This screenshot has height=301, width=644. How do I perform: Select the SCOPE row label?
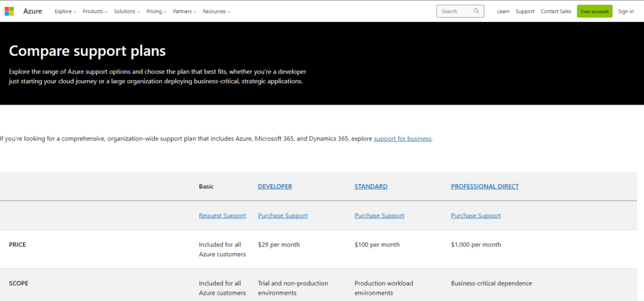18,283
